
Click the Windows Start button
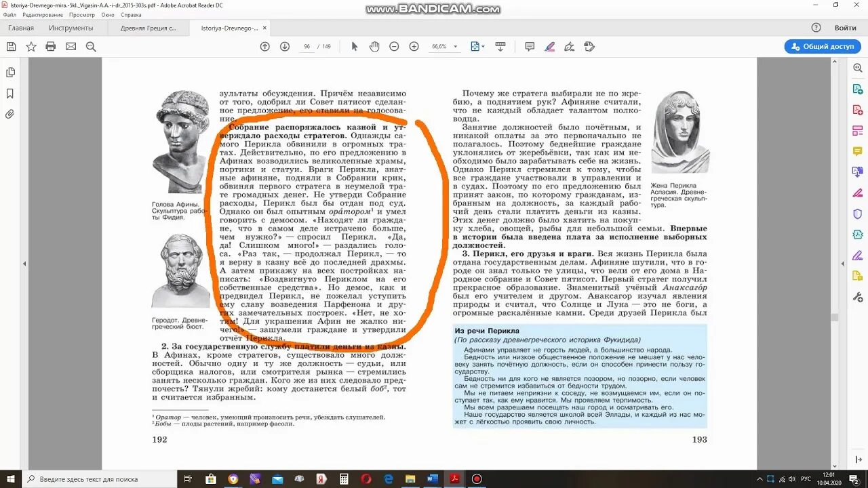11,479
